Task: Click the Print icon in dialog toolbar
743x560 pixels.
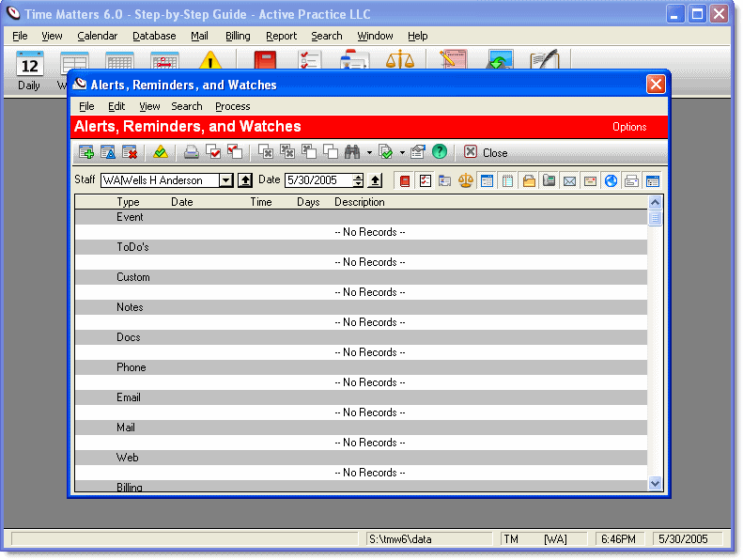Action: [x=192, y=152]
